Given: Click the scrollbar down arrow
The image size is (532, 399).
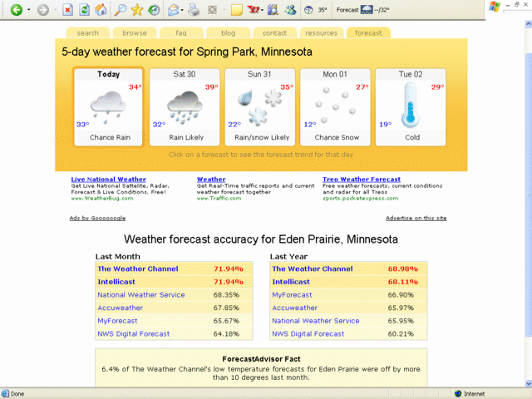Looking at the screenshot, I should tap(529, 383).
